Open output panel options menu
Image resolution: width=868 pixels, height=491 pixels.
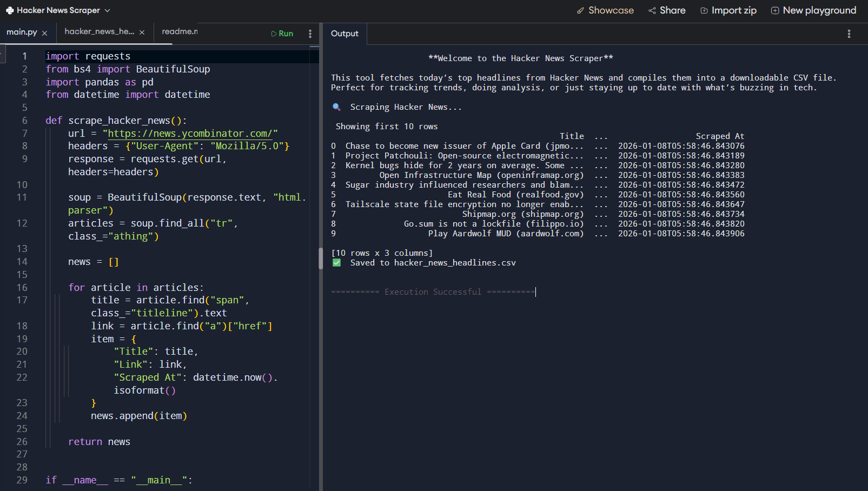coord(849,34)
